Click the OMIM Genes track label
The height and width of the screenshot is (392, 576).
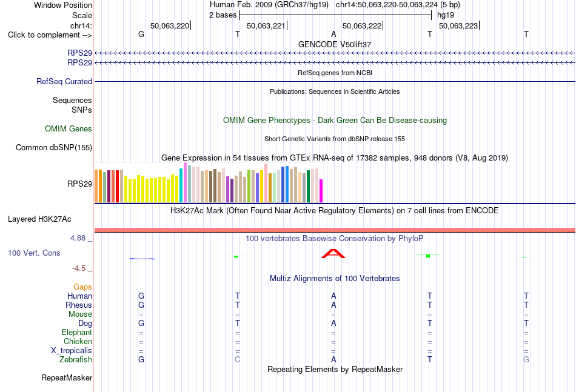69,129
